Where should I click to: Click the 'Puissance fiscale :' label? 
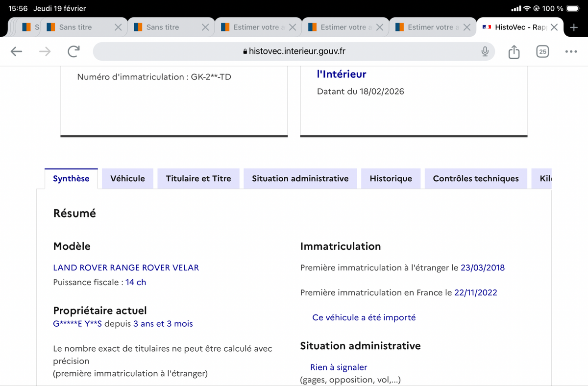[88, 282]
